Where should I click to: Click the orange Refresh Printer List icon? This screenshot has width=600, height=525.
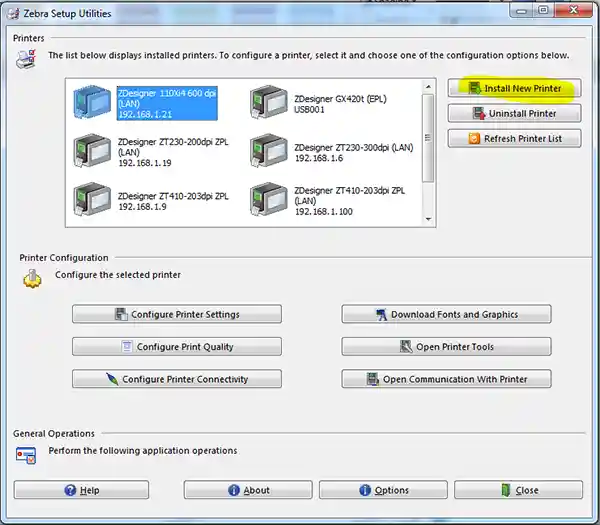(x=474, y=139)
